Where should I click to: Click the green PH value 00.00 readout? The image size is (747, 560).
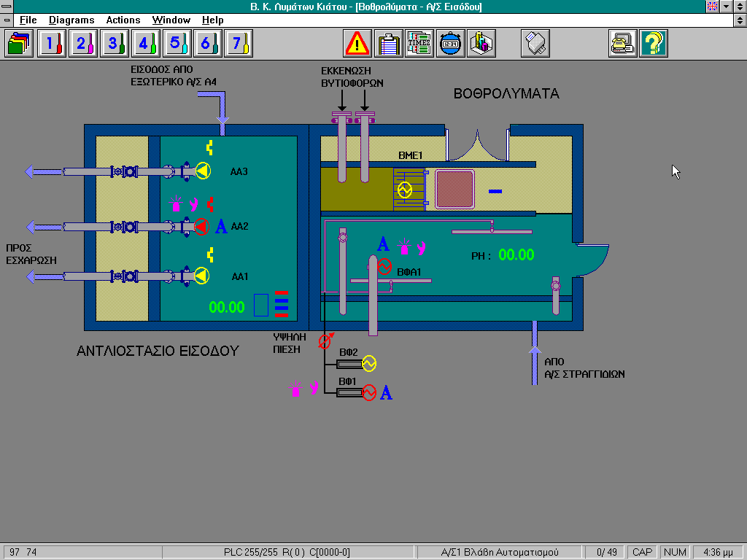point(516,255)
